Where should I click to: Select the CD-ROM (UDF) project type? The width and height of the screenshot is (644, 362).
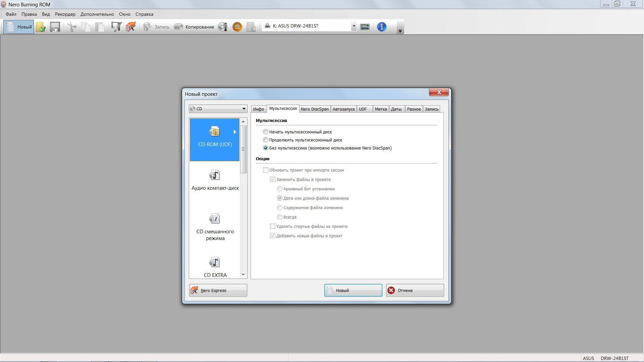point(215,139)
